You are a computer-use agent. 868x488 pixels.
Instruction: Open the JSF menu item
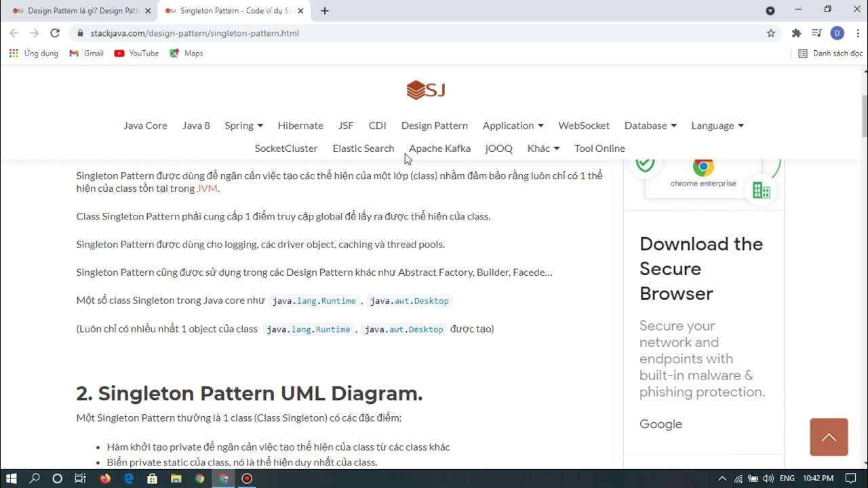pyautogui.click(x=346, y=125)
